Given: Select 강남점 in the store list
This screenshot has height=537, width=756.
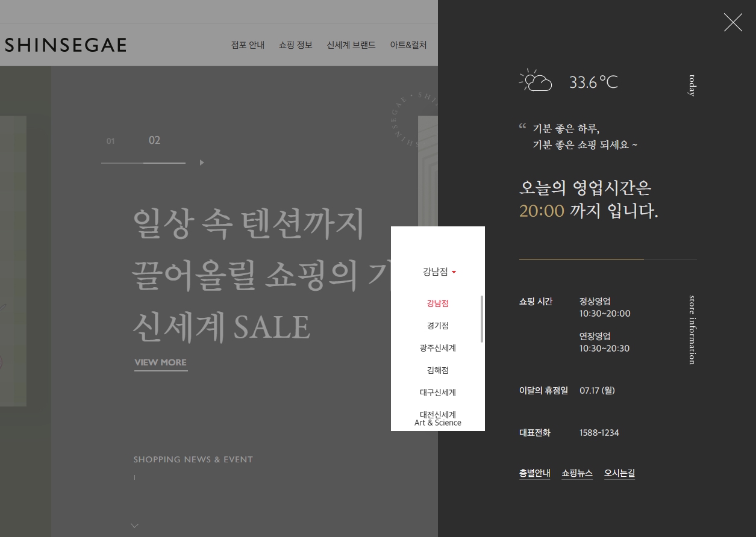Looking at the screenshot, I should 437,303.
